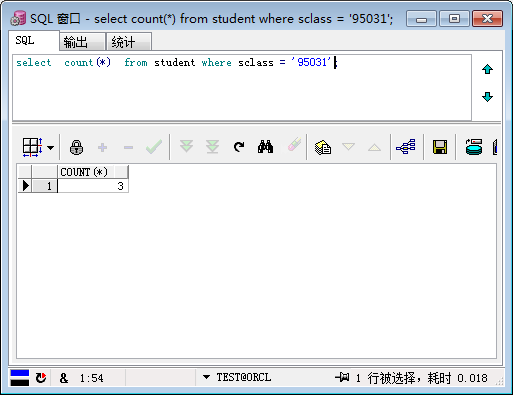Image resolution: width=513 pixels, height=395 pixels.
Task: Click the fetch next page icon
Action: tap(186, 147)
